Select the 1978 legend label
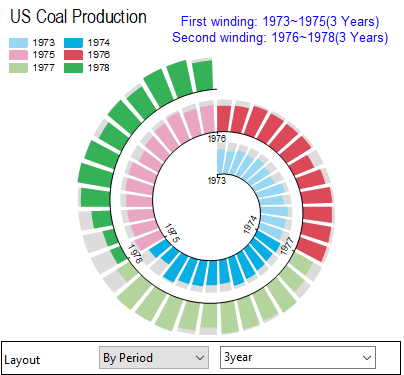404x375 pixels. point(99,68)
